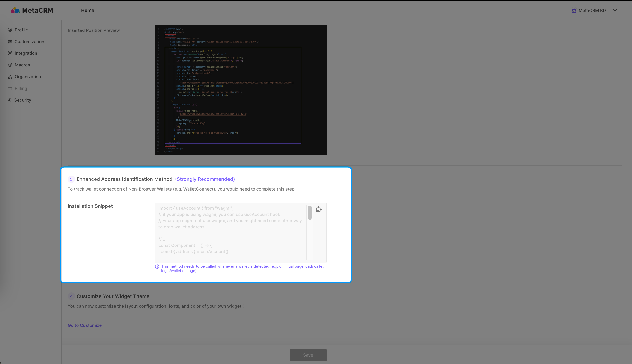Screen dimensions: 632x364
Task: Copy the installation snippet with copy icon
Action: coord(319,209)
